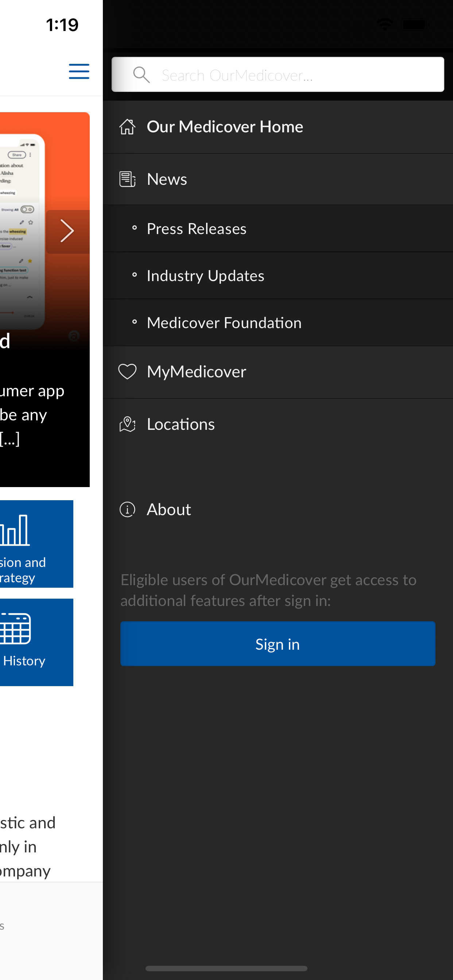Open the About page

[278, 509]
